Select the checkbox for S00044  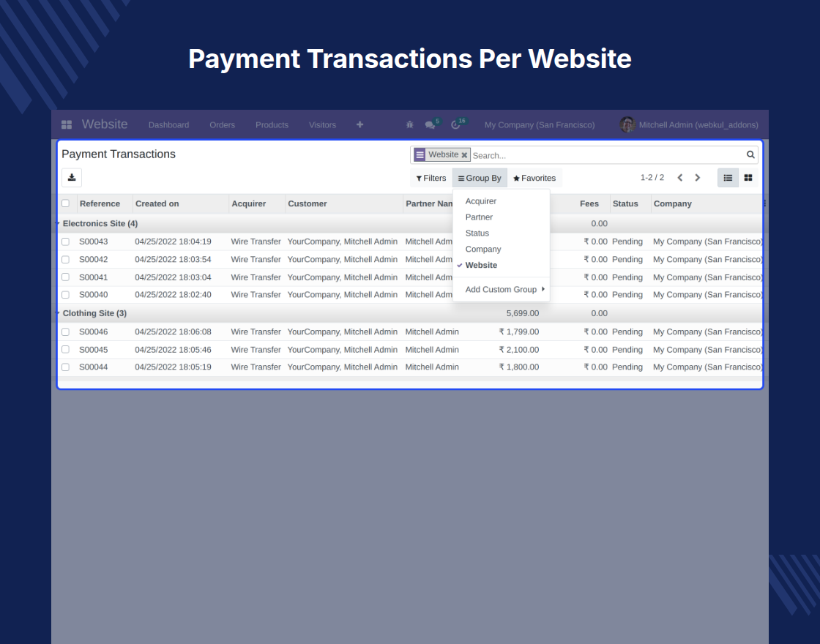(x=65, y=367)
